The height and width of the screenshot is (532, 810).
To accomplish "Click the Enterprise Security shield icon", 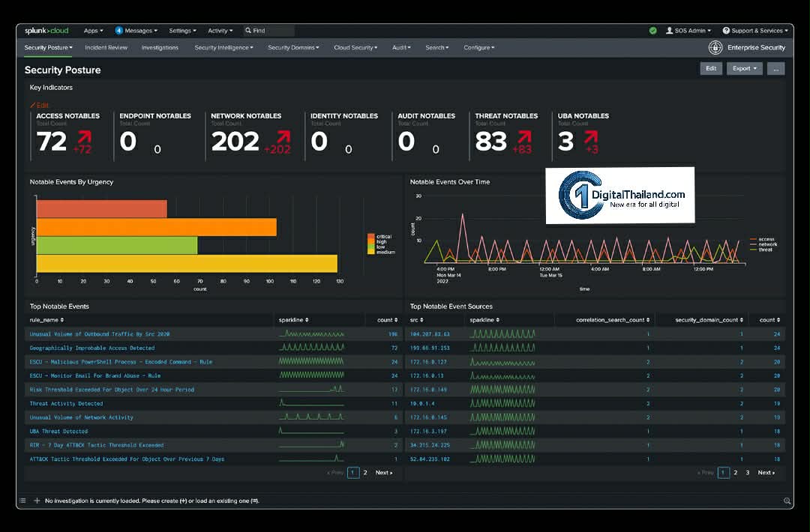I will tap(715, 48).
